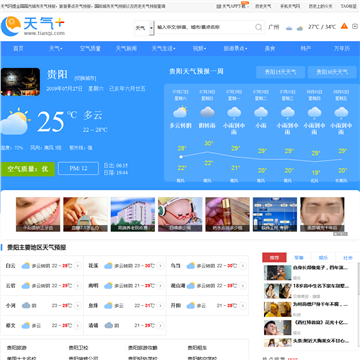Viewport: 360px width, 360px height.
Task: Open 空气质量 in navigation bar
Action: pos(90,49)
